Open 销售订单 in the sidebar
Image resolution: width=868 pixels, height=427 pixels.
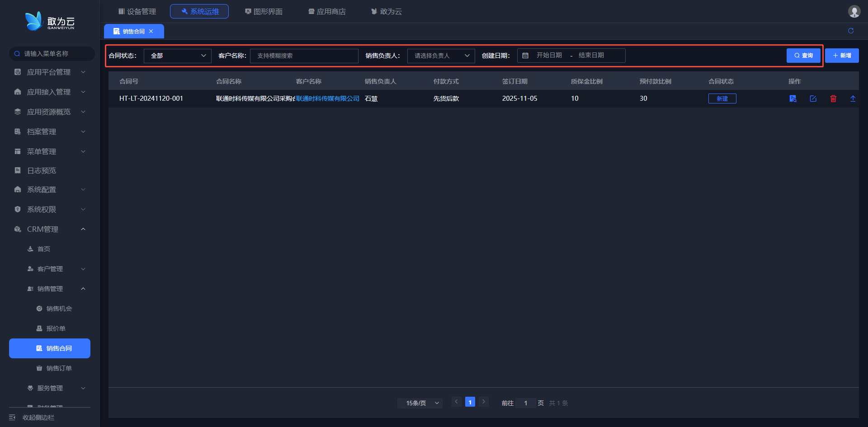pos(50,368)
